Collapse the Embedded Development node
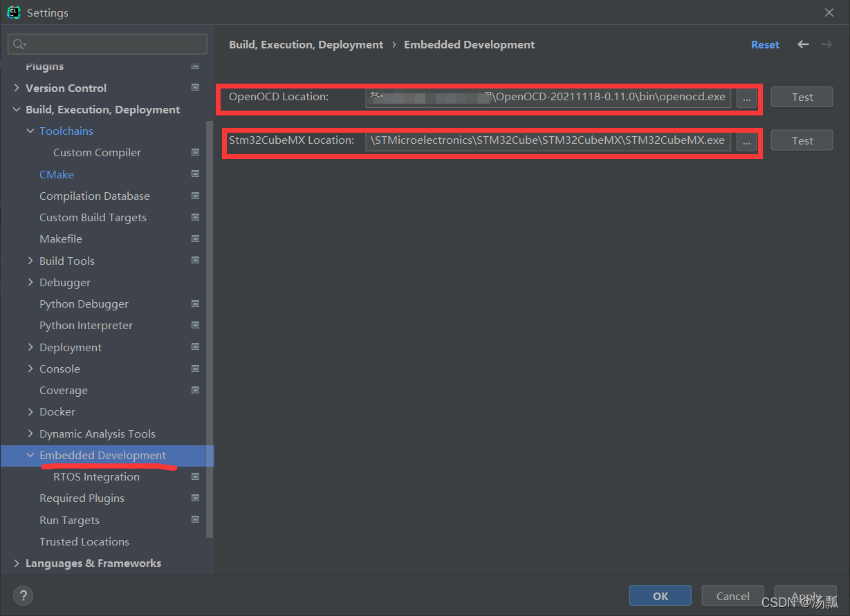 coord(30,455)
